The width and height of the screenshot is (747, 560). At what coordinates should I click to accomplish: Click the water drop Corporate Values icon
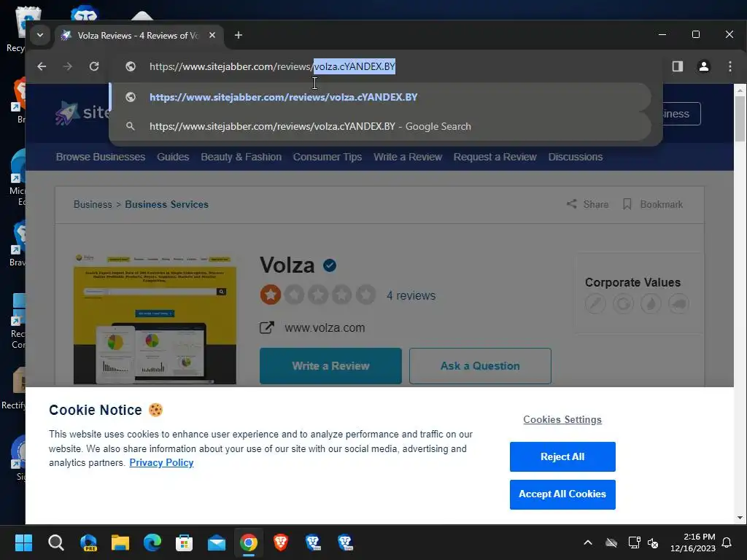[651, 303]
